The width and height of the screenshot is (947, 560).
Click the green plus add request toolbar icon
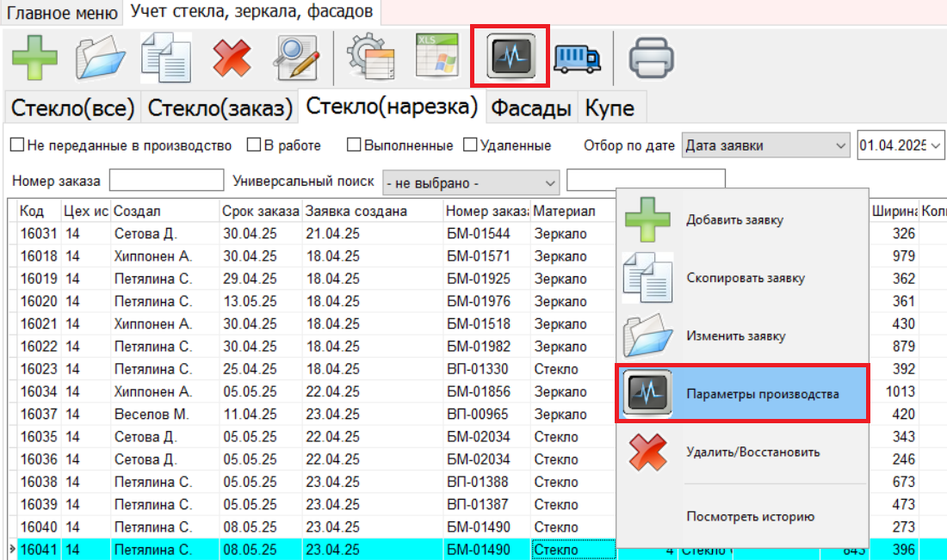[x=35, y=58]
